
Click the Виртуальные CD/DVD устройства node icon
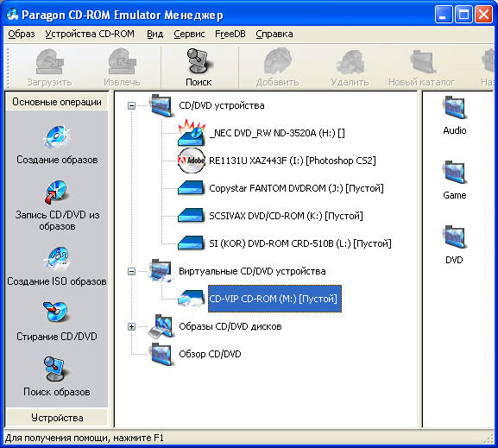[x=162, y=271]
